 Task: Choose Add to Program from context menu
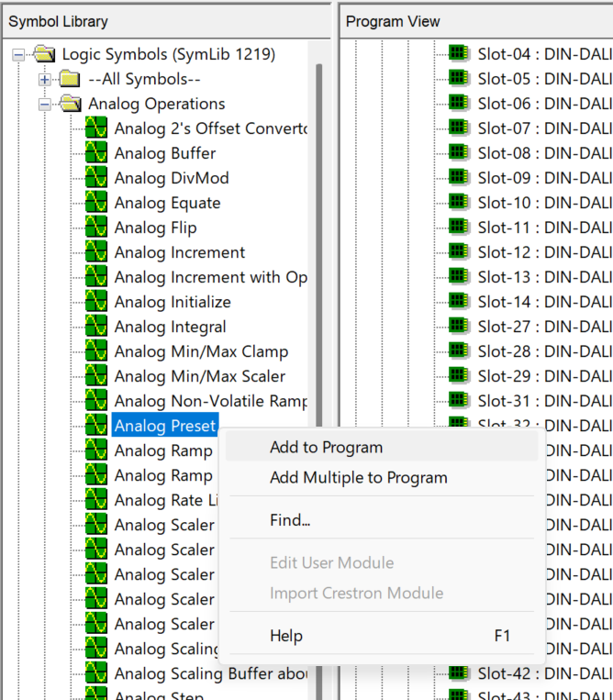[x=326, y=448]
